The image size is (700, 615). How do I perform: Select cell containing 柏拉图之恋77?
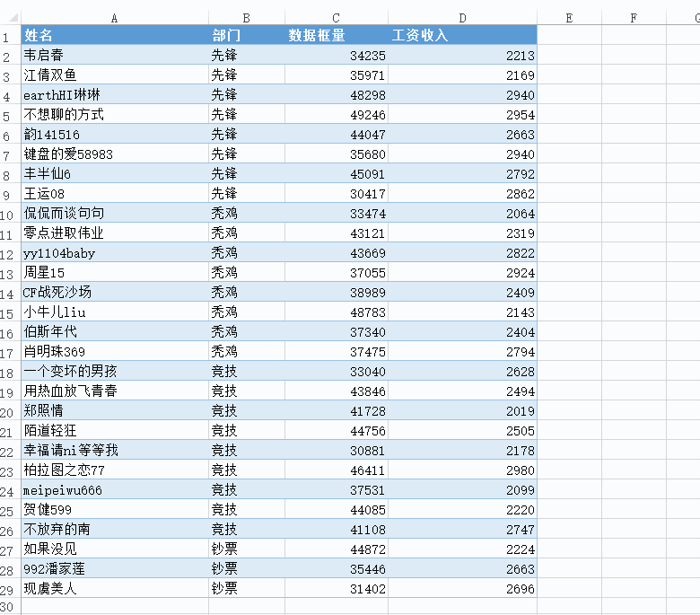click(115, 469)
